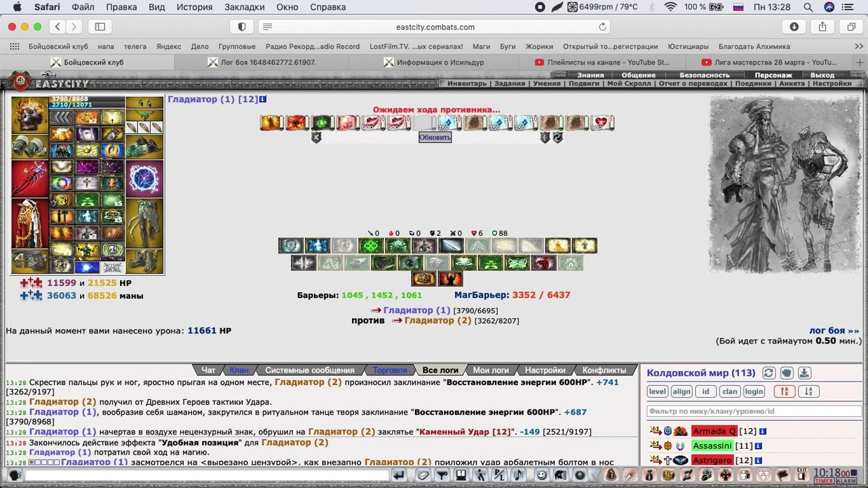Click the chat message input field

click(x=205, y=476)
